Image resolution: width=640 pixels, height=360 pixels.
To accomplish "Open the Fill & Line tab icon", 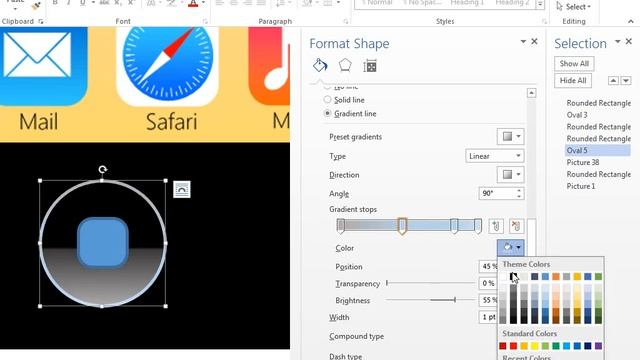I will coord(320,65).
